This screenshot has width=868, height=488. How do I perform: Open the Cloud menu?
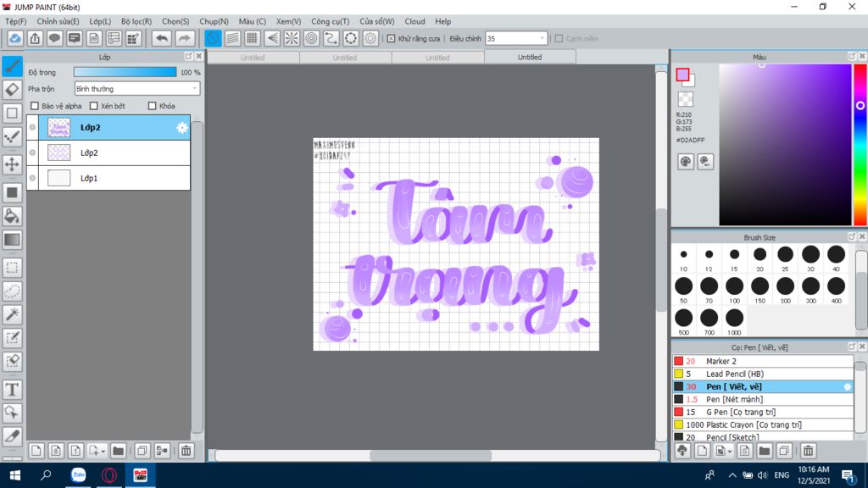[x=415, y=21]
